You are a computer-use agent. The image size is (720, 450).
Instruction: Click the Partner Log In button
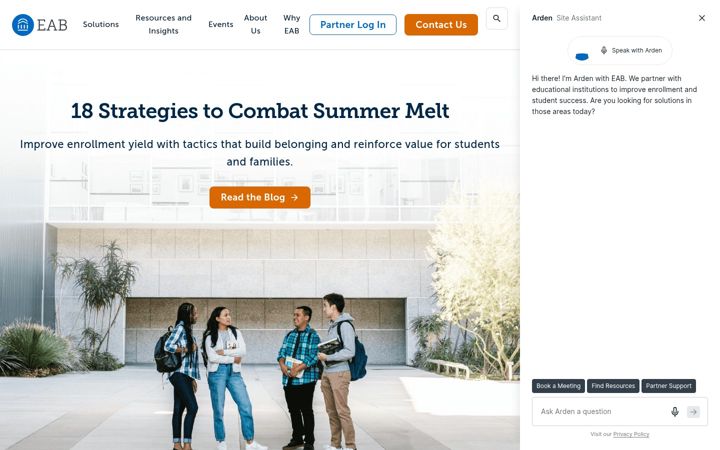point(353,25)
